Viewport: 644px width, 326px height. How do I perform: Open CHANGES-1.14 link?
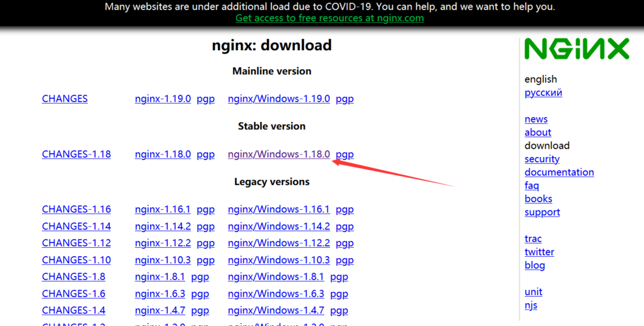coord(76,227)
